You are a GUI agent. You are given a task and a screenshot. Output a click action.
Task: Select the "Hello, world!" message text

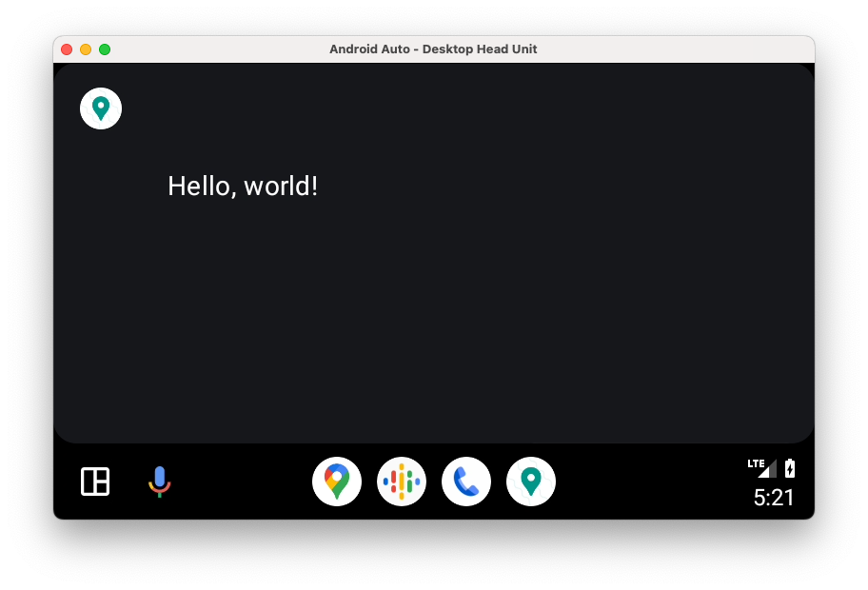coord(243,187)
